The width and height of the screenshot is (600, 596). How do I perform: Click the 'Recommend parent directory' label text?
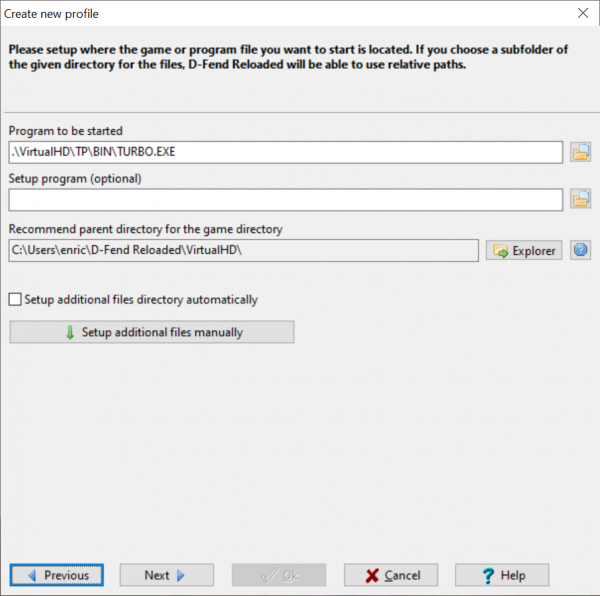146,229
